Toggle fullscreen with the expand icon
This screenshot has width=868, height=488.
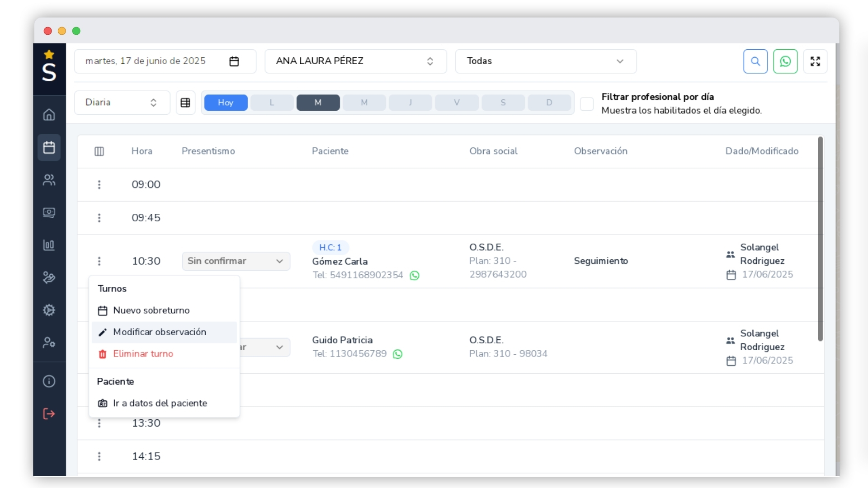point(815,61)
